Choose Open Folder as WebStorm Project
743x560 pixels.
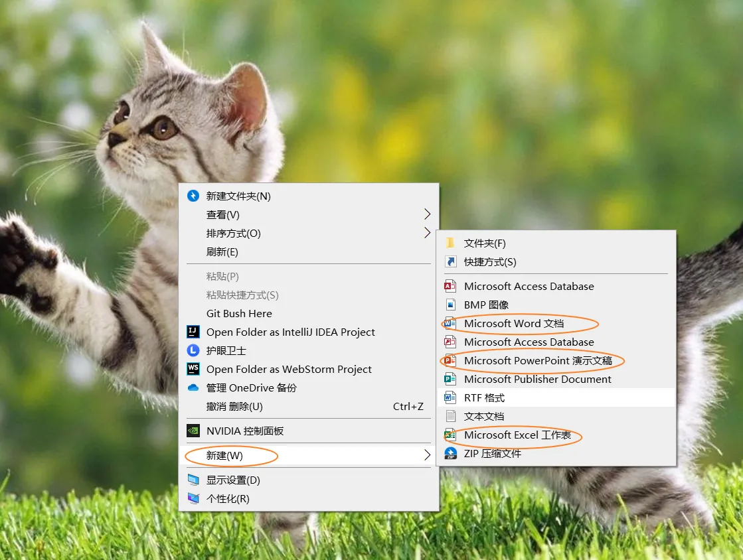click(309, 369)
